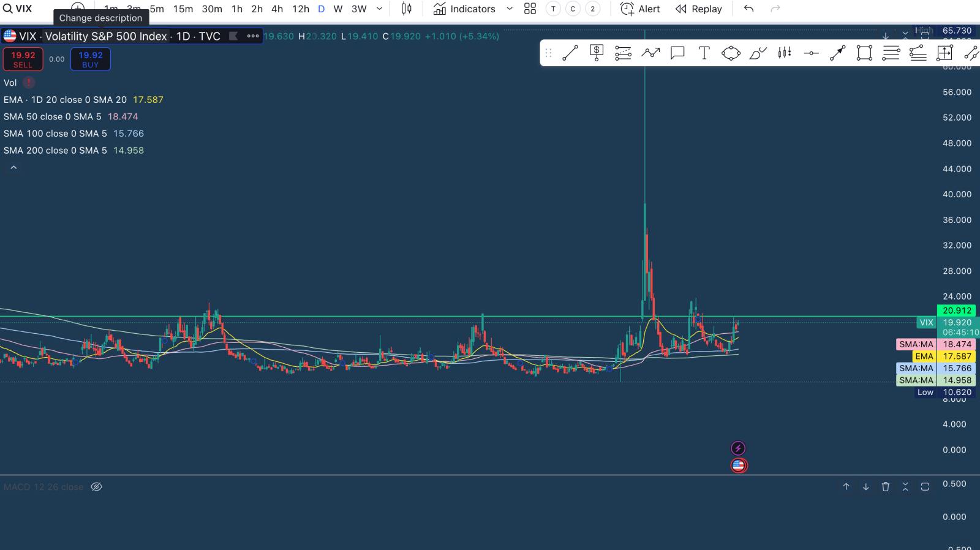Collapse the indicator legend with chevron
980x550 pixels.
click(x=13, y=167)
